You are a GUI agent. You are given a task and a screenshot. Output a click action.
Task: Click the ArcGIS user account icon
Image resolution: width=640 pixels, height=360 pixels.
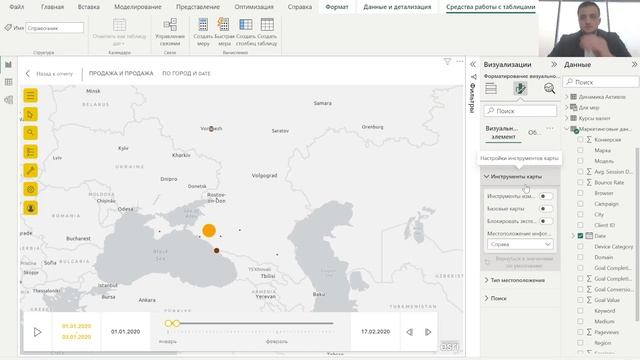tap(30, 208)
